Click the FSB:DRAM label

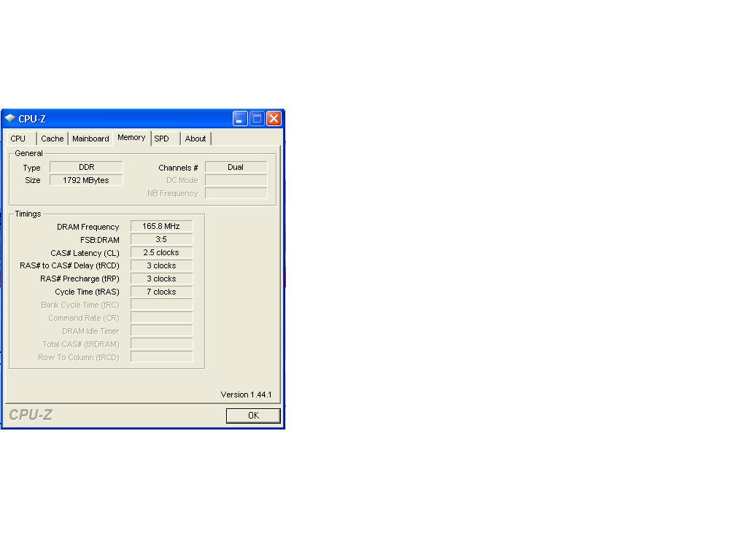coord(99,240)
